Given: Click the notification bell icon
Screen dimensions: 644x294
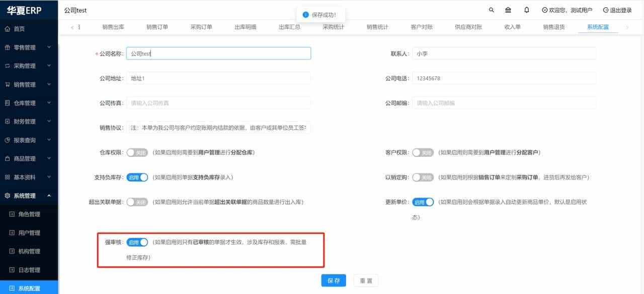Looking at the screenshot, I should tap(527, 10).
